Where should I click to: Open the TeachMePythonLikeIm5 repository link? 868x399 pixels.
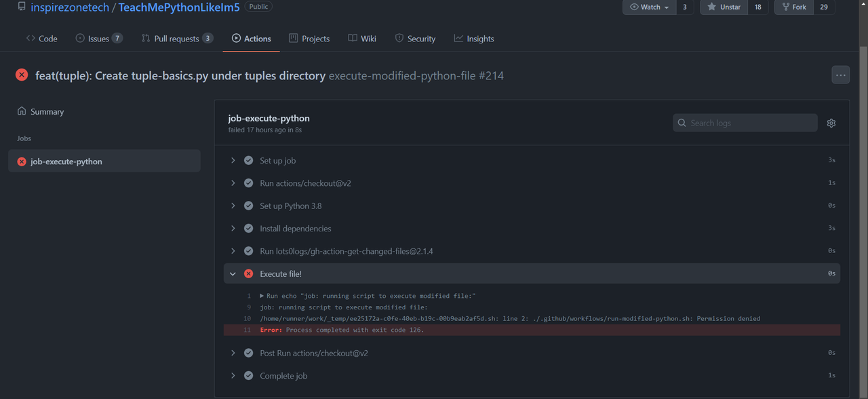coord(179,7)
